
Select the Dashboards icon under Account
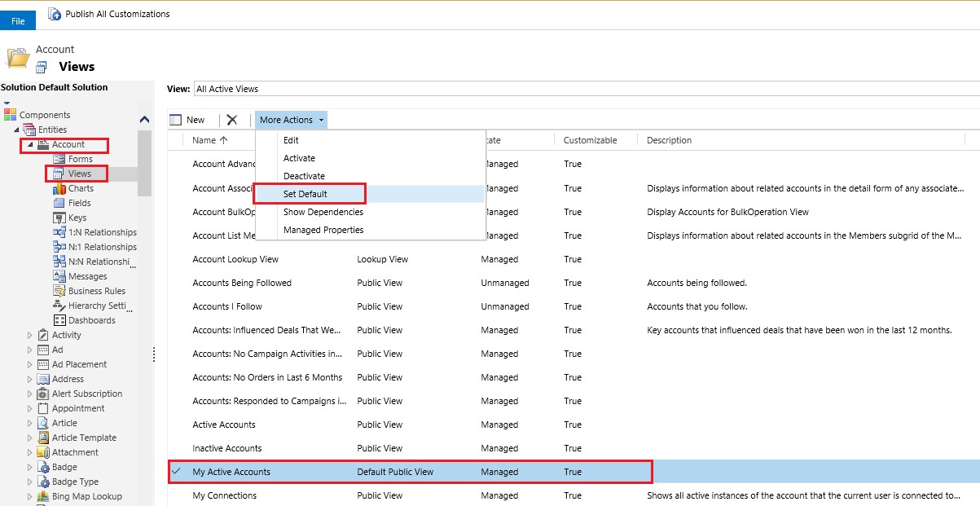pos(59,320)
